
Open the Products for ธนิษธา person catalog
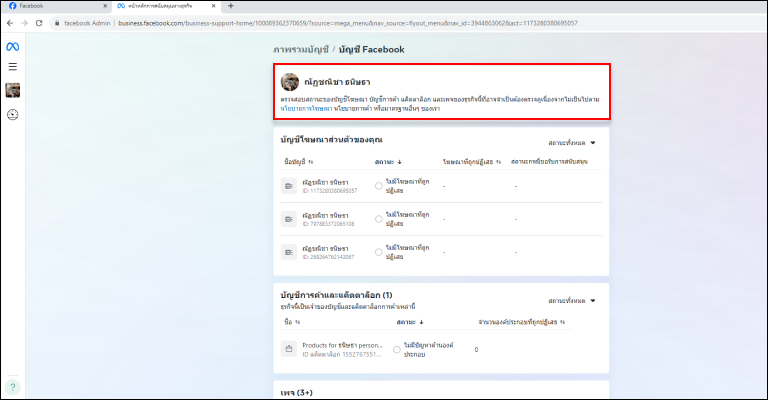(x=342, y=345)
